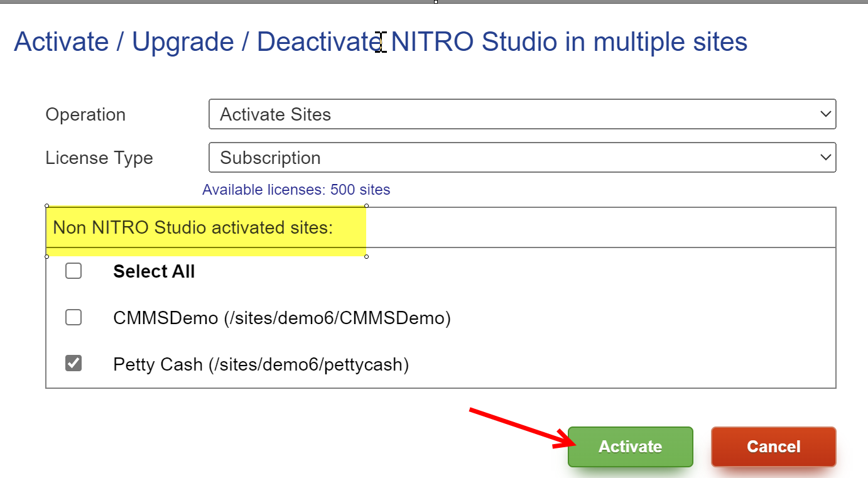868x478 pixels.
Task: Click the dialog title about NITRO Studio
Action: [x=381, y=42]
